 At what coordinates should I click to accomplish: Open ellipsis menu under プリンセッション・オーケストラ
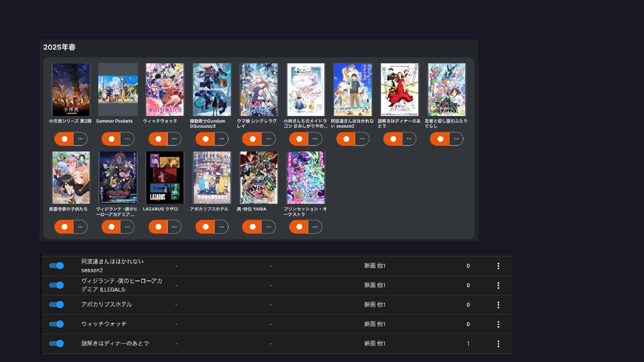click(315, 227)
